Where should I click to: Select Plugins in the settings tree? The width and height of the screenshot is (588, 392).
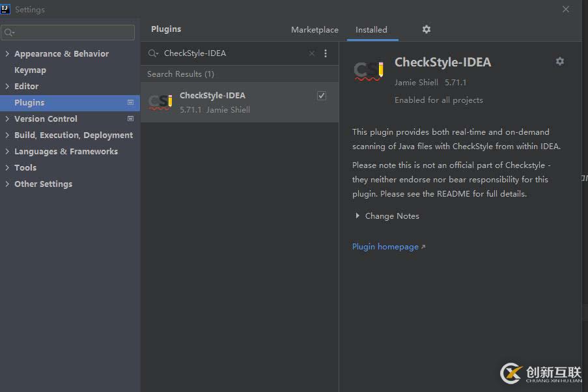pyautogui.click(x=70, y=102)
